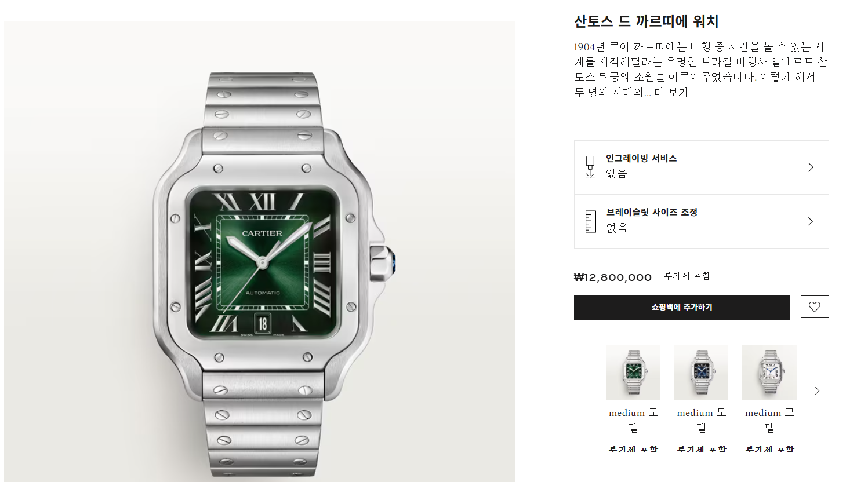This screenshot has width=868, height=482.
Task: Click the third medium 모델 label
Action: [769, 420]
